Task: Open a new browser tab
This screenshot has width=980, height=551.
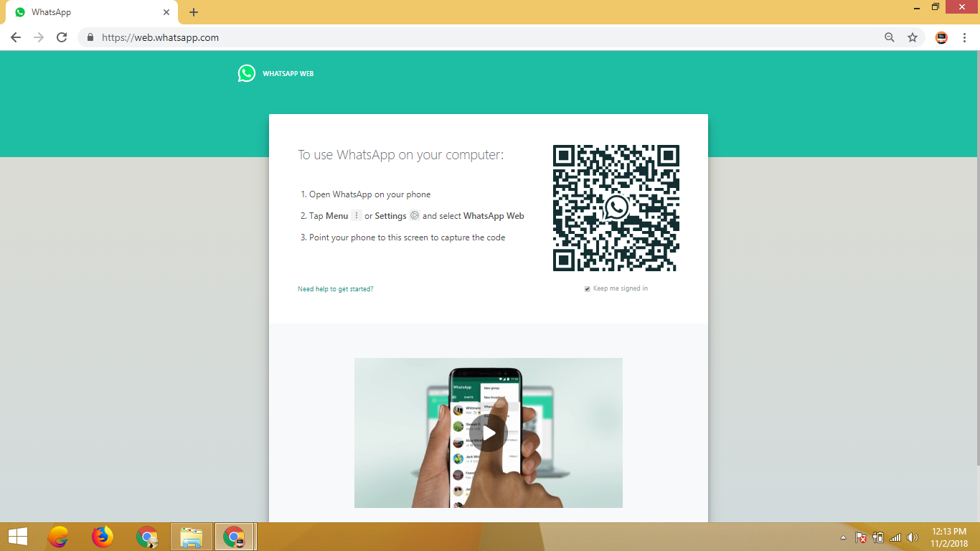Action: click(x=194, y=12)
